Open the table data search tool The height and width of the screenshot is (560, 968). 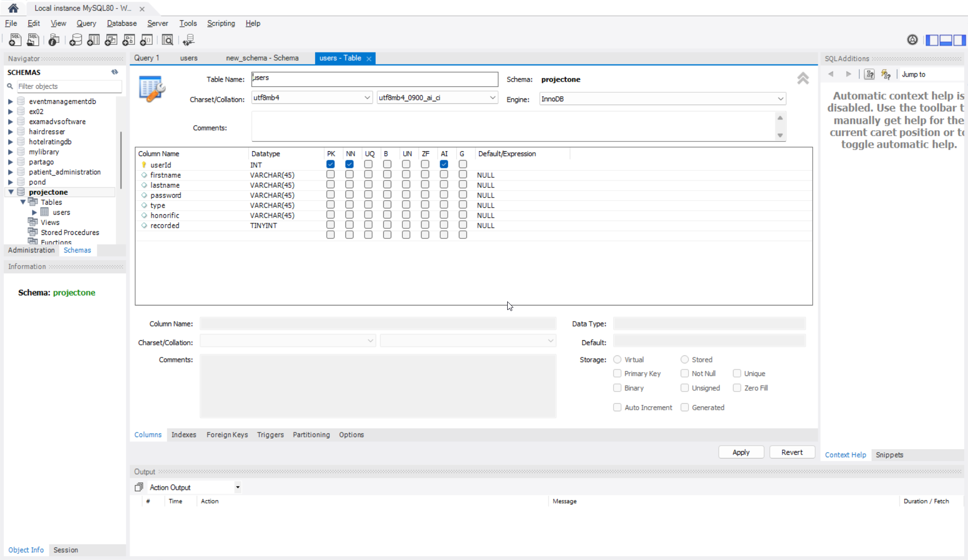click(167, 40)
